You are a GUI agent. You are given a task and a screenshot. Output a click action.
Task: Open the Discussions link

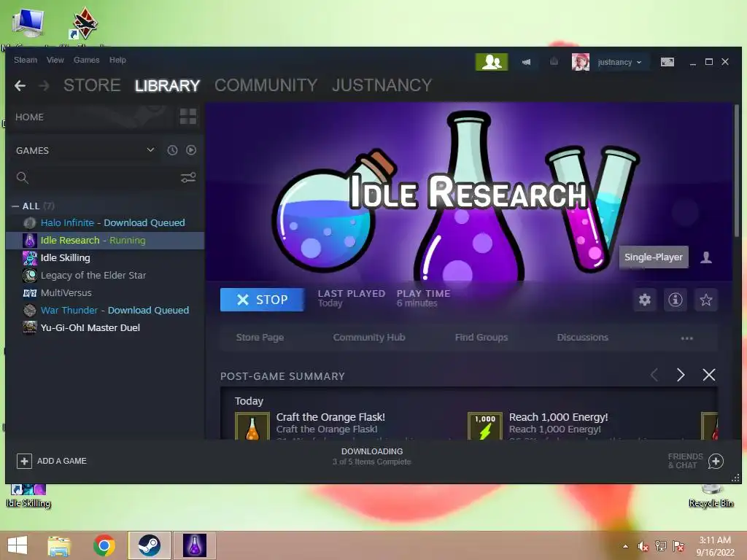coord(583,337)
